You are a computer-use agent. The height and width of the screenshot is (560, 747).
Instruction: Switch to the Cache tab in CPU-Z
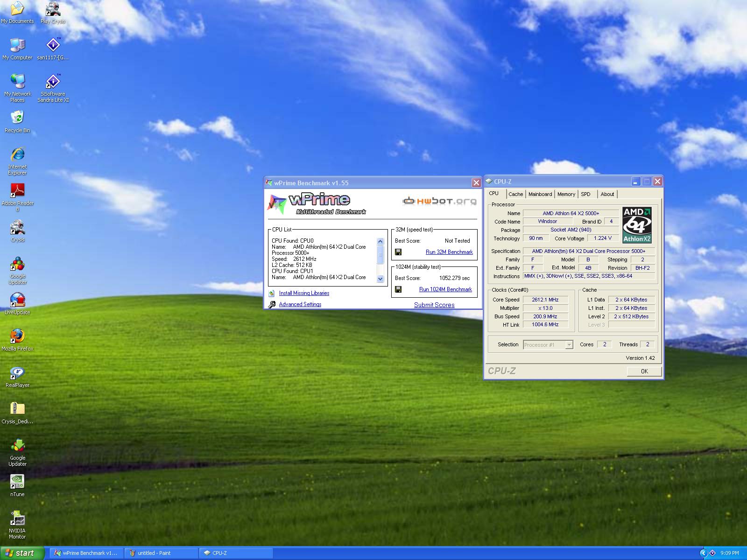tap(516, 194)
